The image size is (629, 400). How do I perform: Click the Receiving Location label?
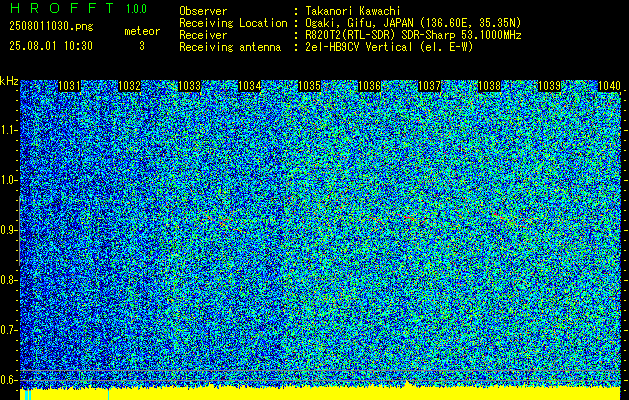coord(233,23)
